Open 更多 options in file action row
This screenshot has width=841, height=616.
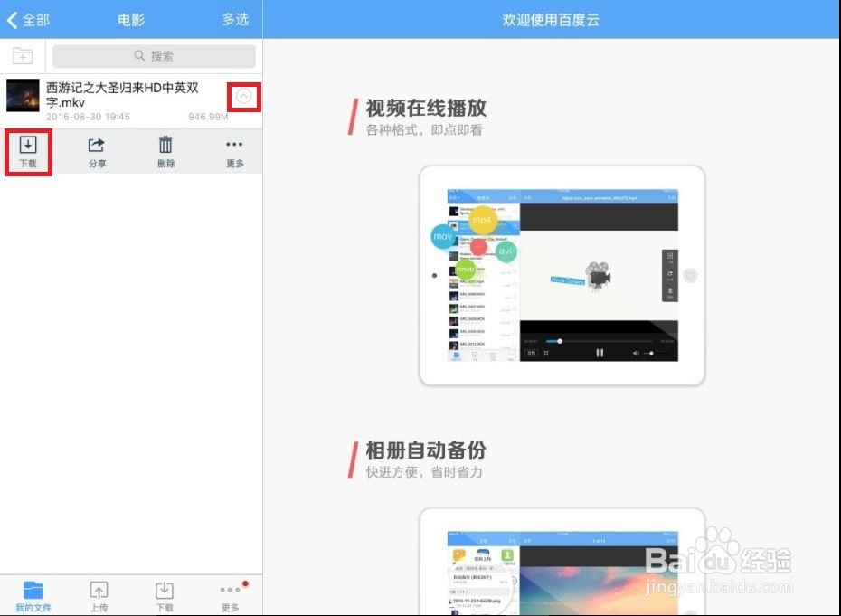pyautogui.click(x=234, y=154)
